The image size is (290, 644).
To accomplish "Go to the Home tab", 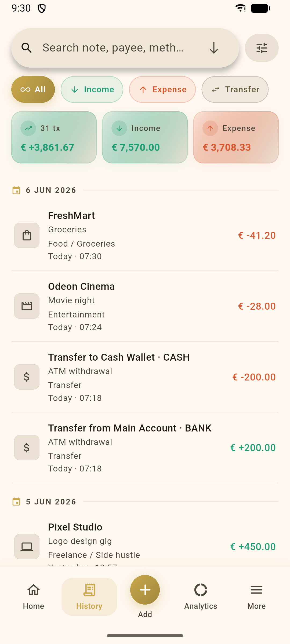I will (34, 597).
